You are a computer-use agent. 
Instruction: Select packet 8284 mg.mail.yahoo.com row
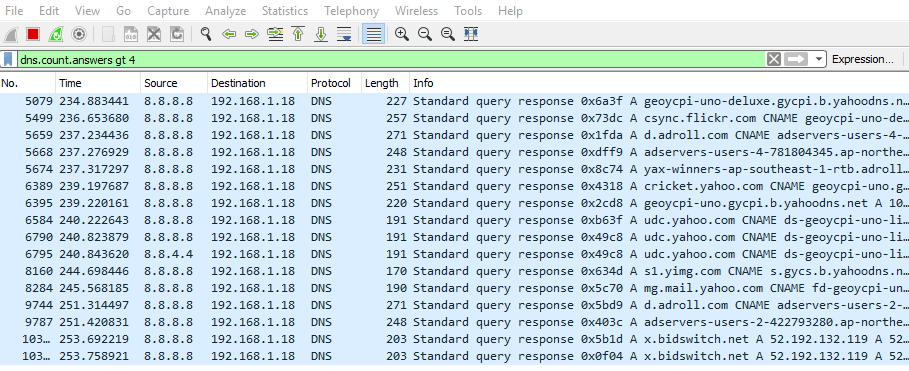[x=454, y=288]
